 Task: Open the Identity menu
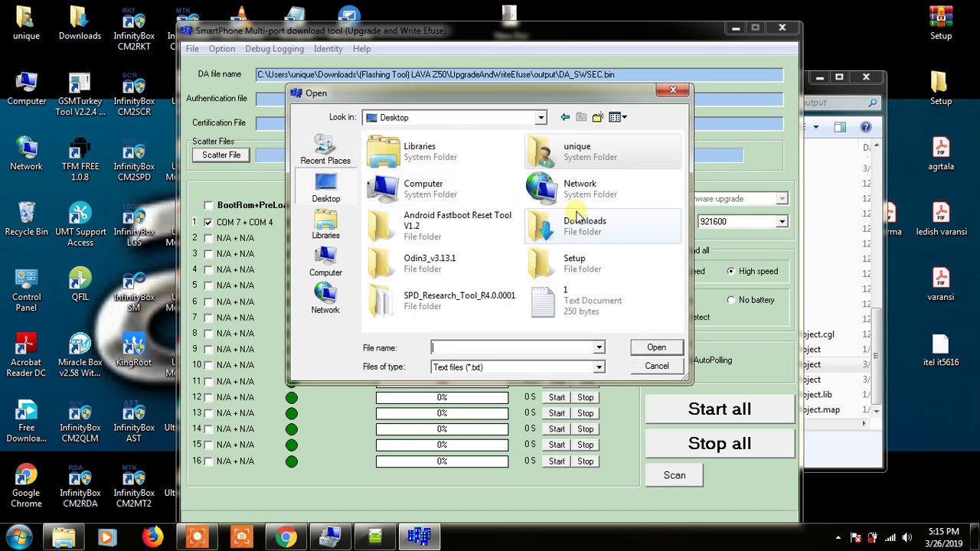(x=328, y=48)
